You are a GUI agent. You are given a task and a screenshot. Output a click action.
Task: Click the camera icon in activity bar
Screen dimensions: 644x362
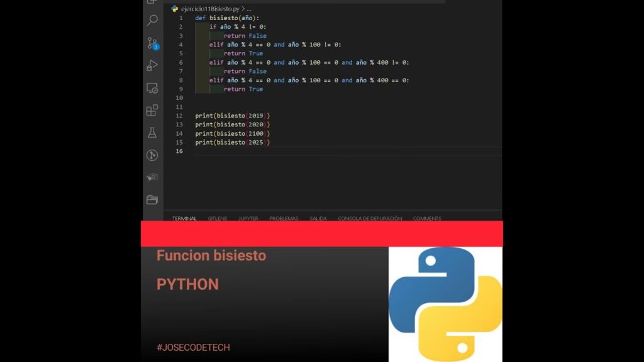click(x=152, y=177)
